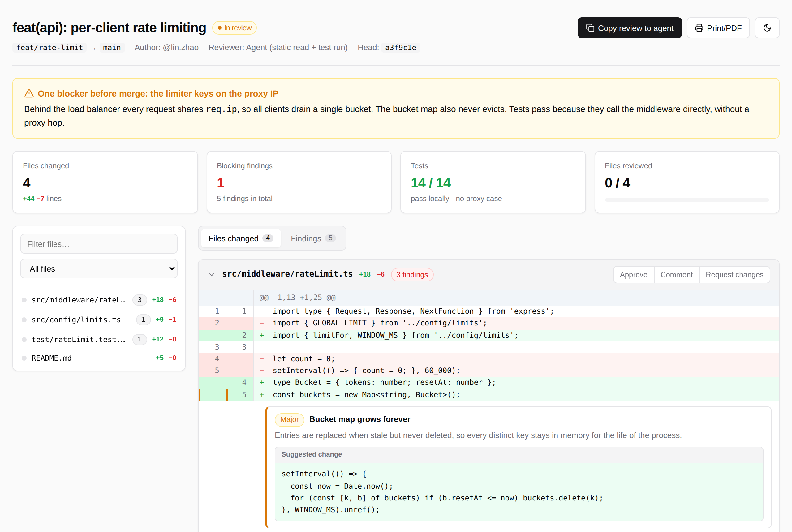Click the findings count badge on limits.ts row
Viewport: 792px width, 532px height.
[x=143, y=319]
